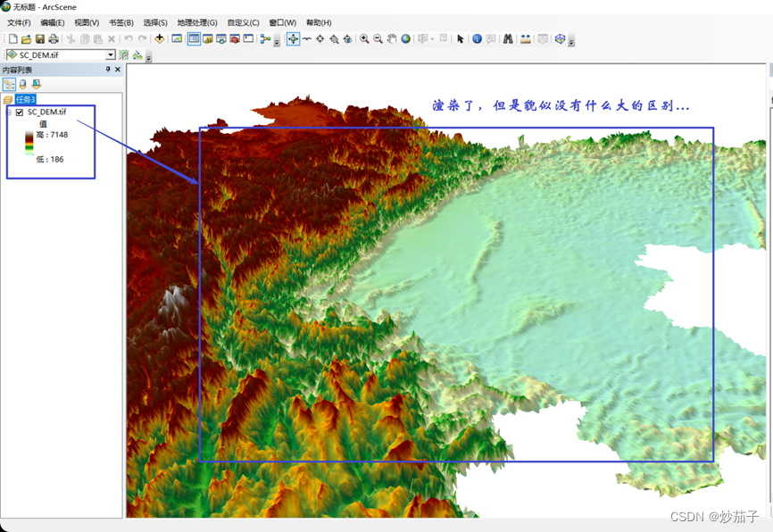Image resolution: width=773 pixels, height=532 pixels.
Task: Switch to List By Source view
Action: coord(22,84)
